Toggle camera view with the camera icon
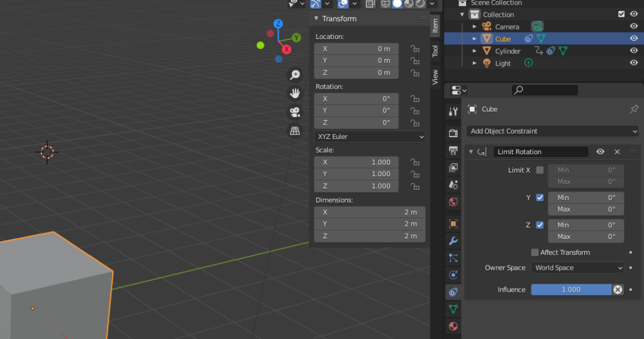Viewport: 644px width, 339px height. click(x=294, y=113)
